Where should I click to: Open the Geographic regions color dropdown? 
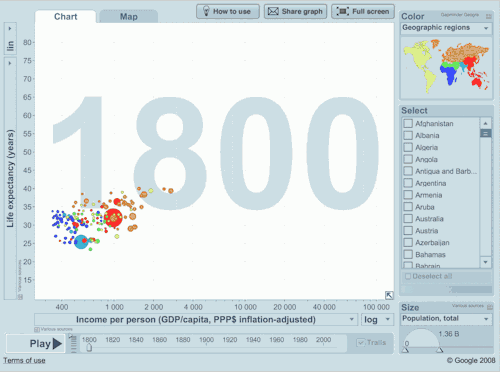coord(446,28)
